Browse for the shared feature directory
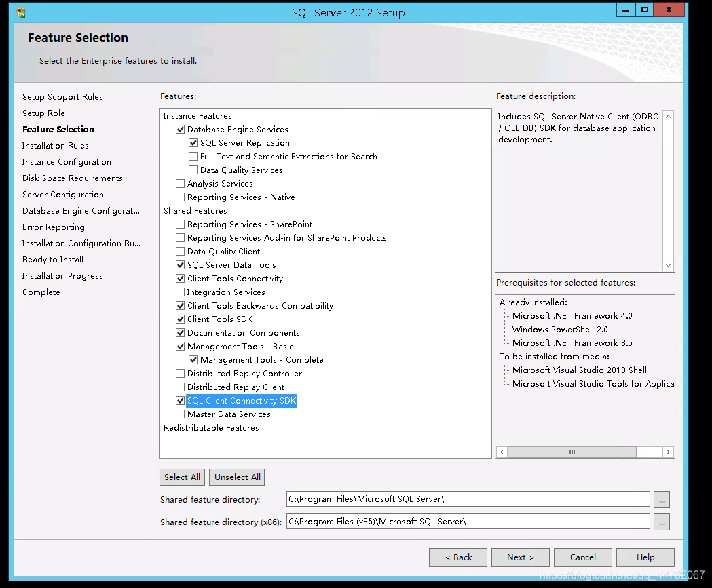Screen dimensions: 712x588 pos(662,500)
